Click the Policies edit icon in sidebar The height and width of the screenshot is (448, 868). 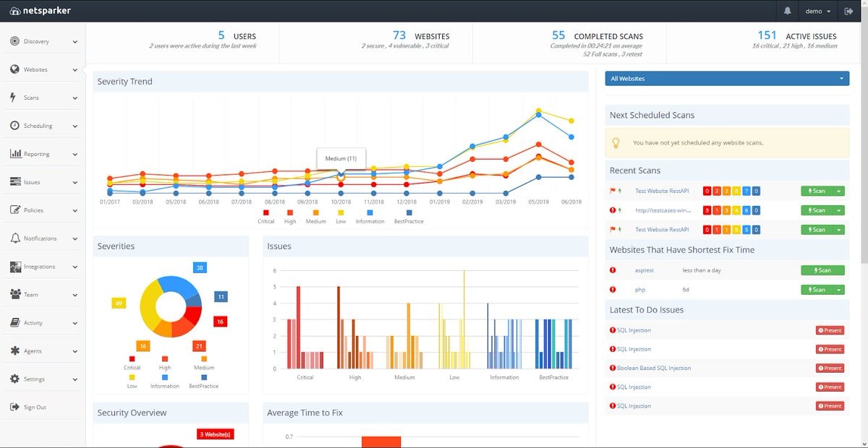tap(15, 210)
